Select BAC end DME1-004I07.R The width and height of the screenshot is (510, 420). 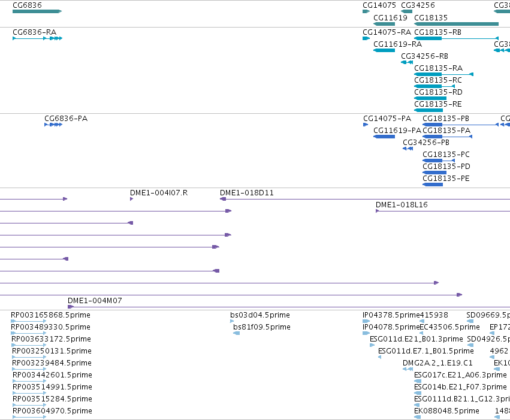click(131, 199)
